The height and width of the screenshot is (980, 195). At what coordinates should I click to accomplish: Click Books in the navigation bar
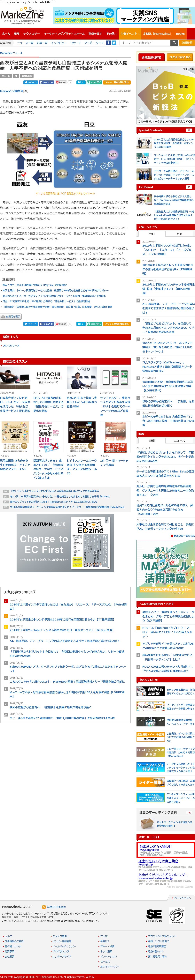tap(180, 33)
